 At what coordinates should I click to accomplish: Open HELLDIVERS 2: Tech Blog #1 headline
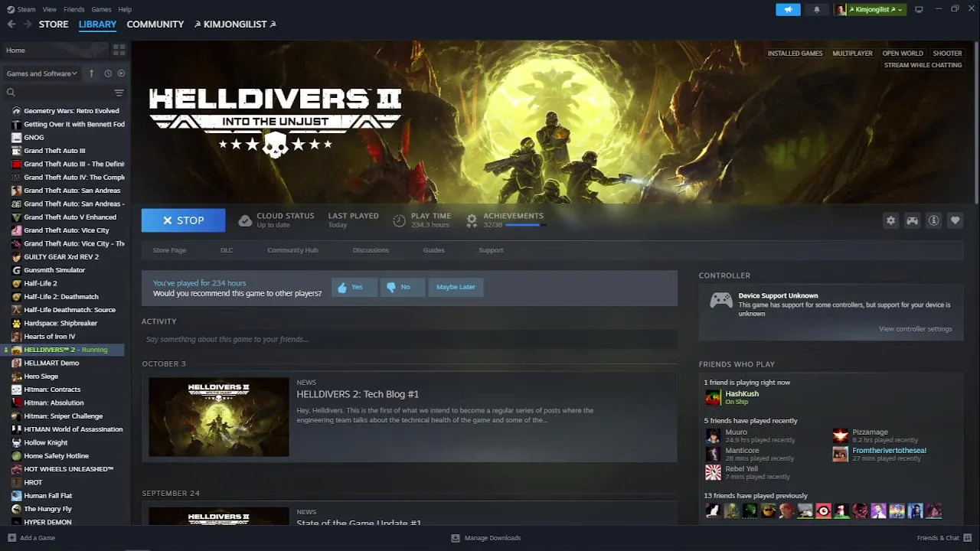[358, 394]
